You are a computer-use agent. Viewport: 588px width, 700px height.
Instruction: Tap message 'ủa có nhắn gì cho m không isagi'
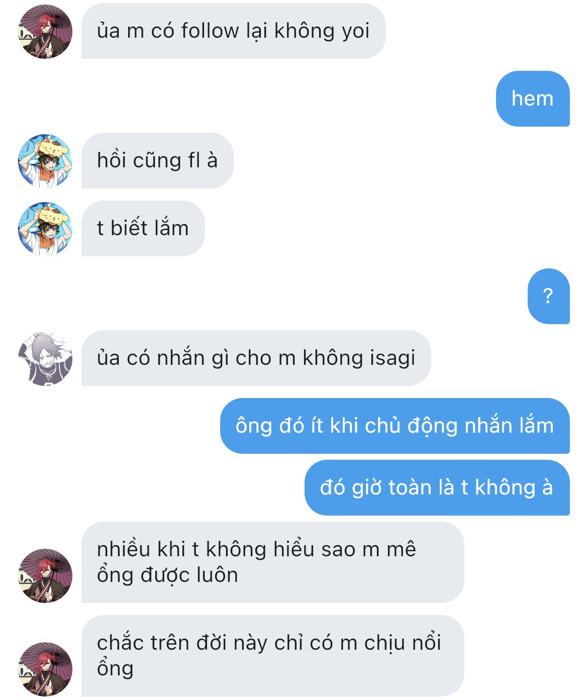point(256,358)
